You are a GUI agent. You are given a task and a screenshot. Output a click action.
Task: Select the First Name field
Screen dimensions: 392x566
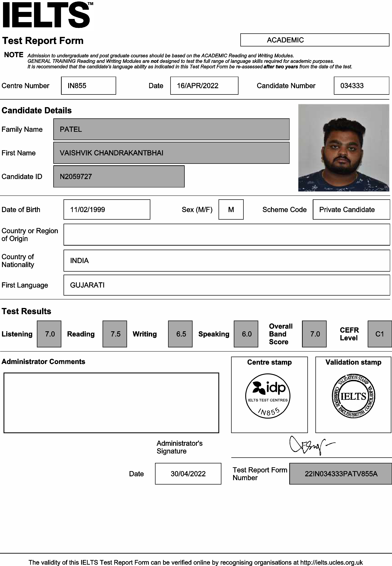point(171,153)
